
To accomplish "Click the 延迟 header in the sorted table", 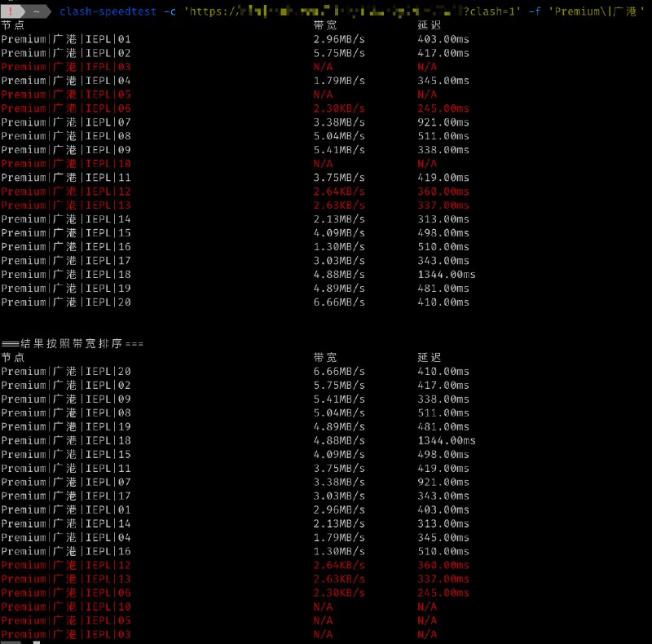I will pyautogui.click(x=429, y=358).
